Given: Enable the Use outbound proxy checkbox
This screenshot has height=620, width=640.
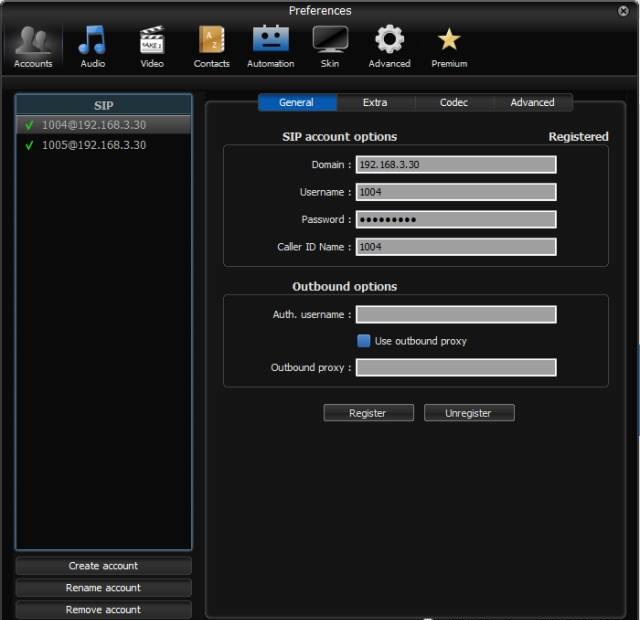Looking at the screenshot, I should coord(364,341).
